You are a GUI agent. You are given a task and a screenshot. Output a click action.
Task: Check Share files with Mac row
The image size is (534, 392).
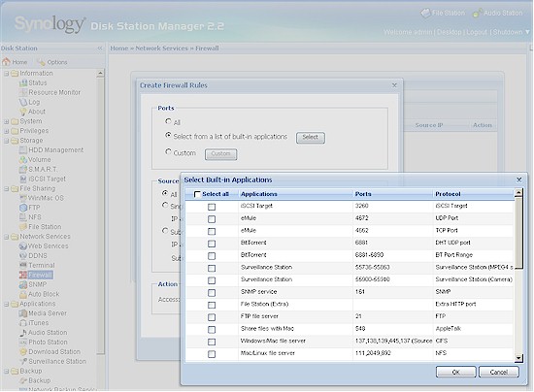[x=212, y=329]
